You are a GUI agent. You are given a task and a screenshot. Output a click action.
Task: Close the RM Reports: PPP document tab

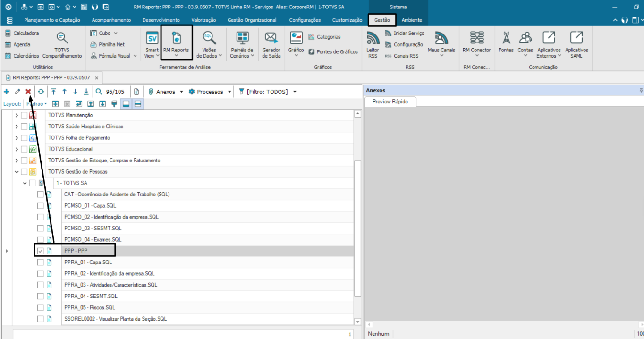click(96, 77)
